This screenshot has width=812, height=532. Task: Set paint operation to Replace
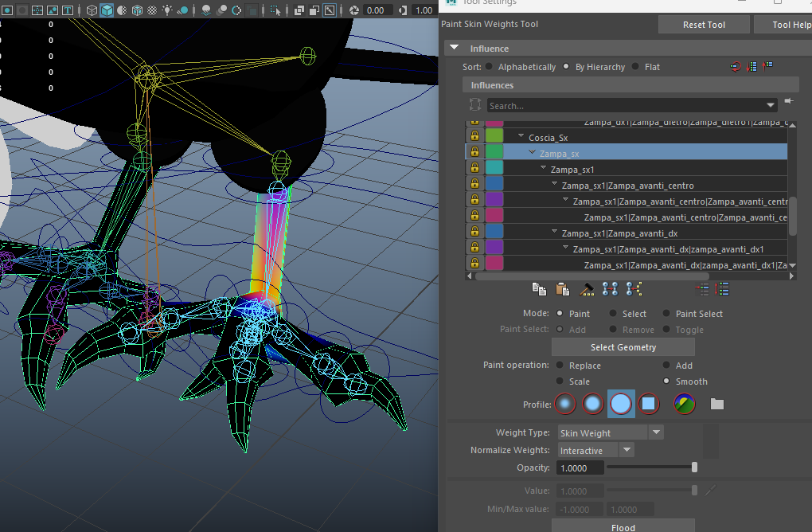tap(560, 366)
